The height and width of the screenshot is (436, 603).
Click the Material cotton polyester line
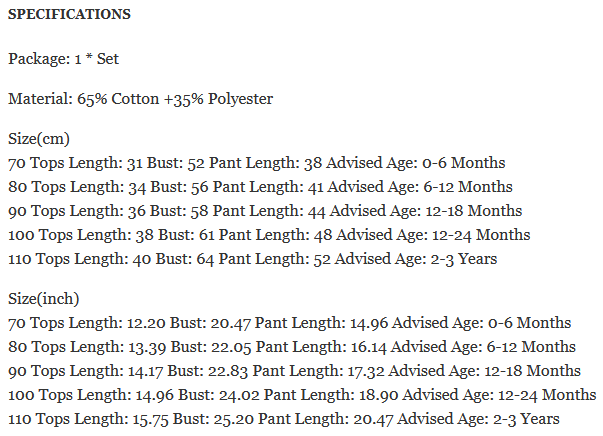click(x=140, y=99)
